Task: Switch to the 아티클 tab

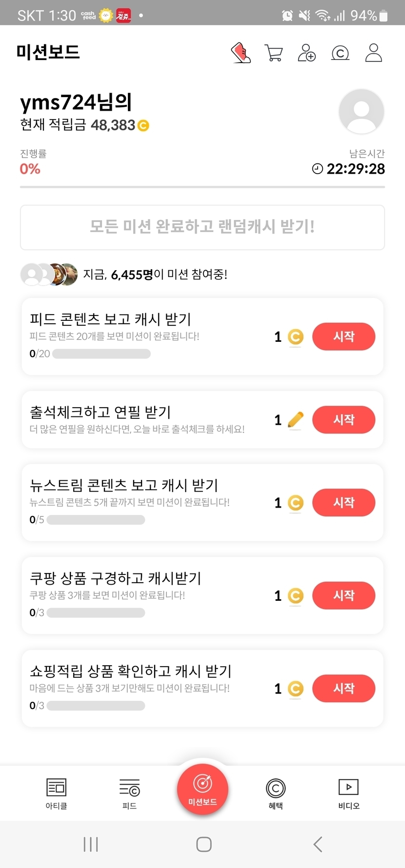Action: 56,793
